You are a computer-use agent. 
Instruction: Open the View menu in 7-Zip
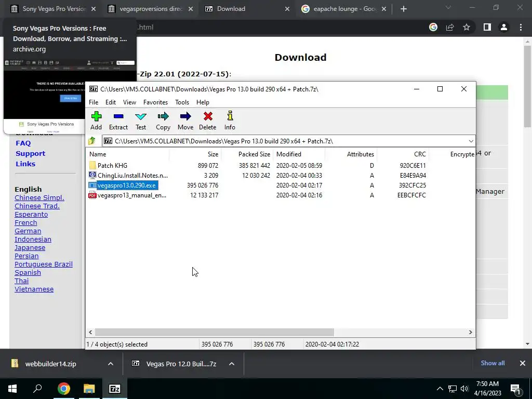click(x=129, y=102)
